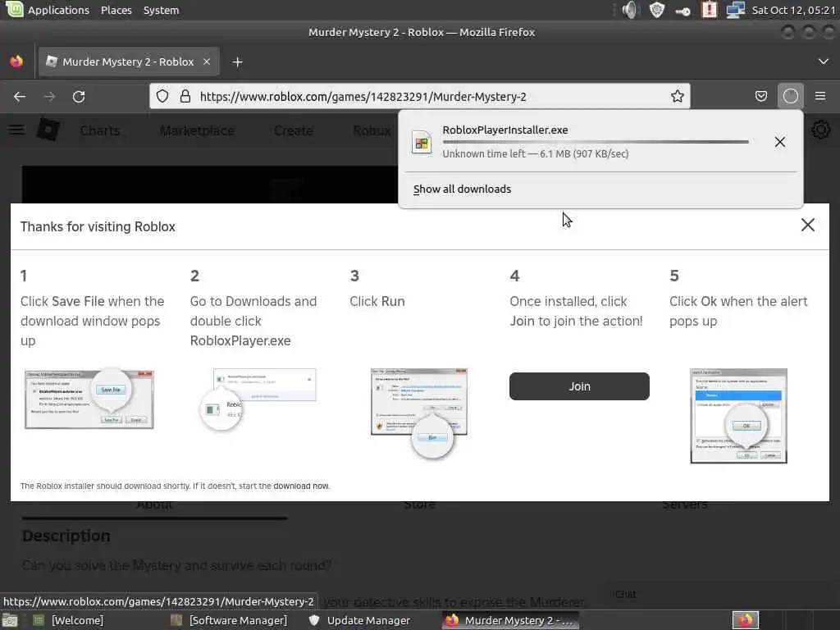The image size is (840, 630).
Task: Open the Places menu
Action: point(116,10)
